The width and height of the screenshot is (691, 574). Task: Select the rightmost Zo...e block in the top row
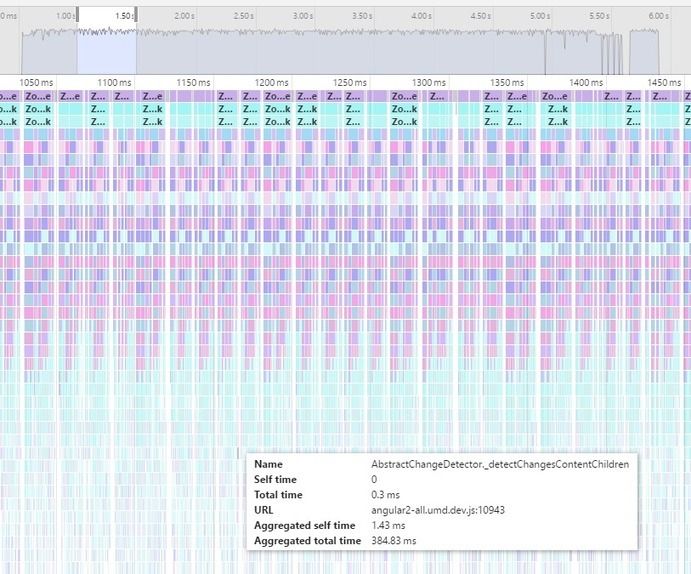[554, 96]
